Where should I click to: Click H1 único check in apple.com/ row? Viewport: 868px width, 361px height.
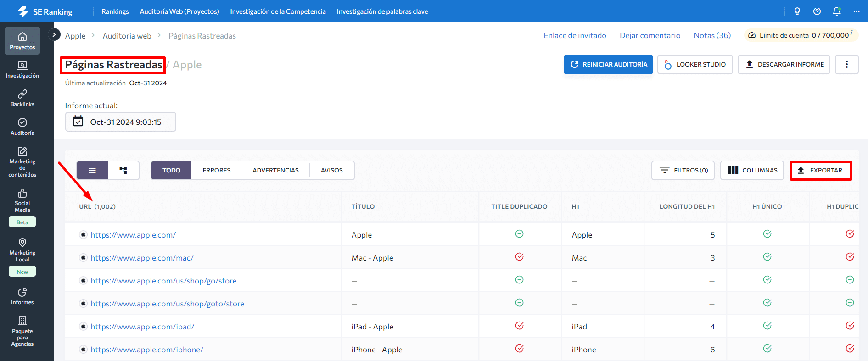(x=767, y=234)
